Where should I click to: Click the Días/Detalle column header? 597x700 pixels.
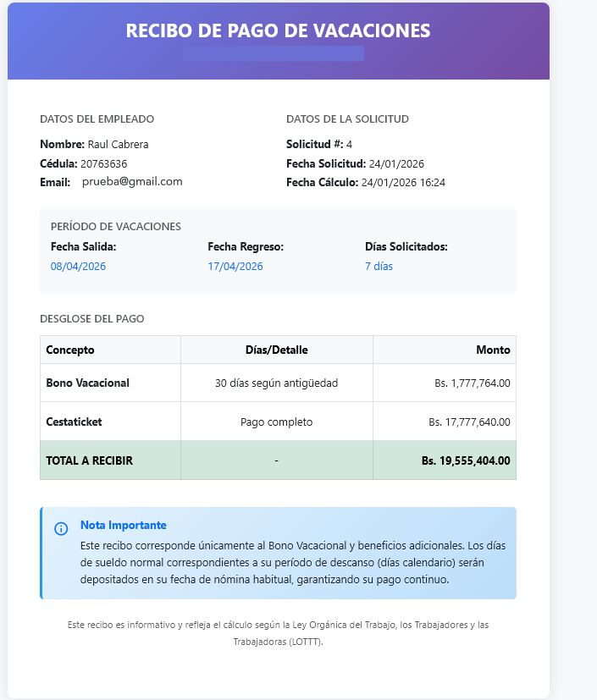pos(276,350)
